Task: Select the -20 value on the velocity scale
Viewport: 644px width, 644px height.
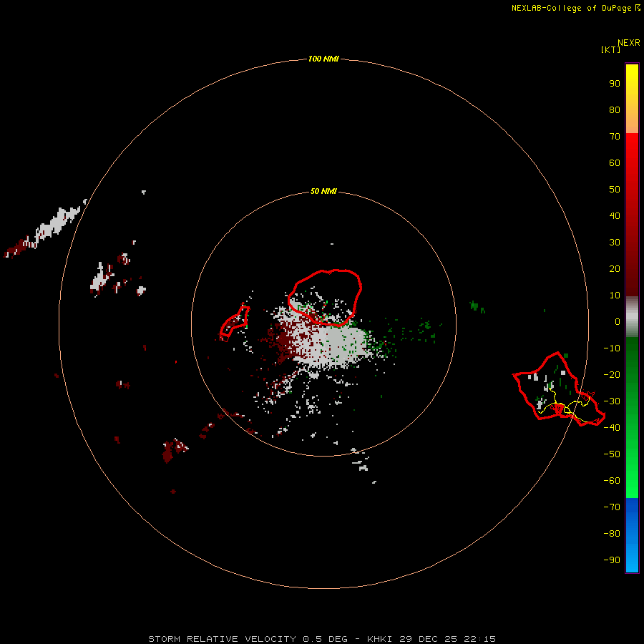Action: 612,374
